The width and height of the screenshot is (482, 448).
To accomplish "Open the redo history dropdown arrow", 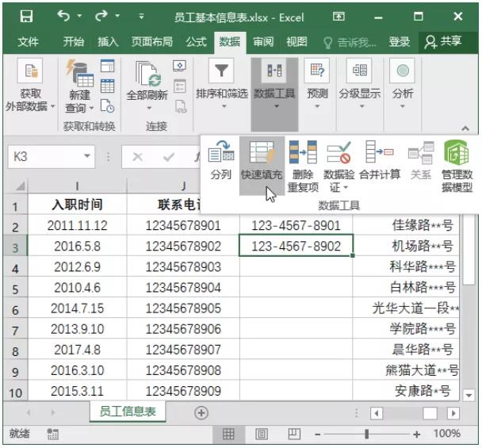I will [x=117, y=16].
